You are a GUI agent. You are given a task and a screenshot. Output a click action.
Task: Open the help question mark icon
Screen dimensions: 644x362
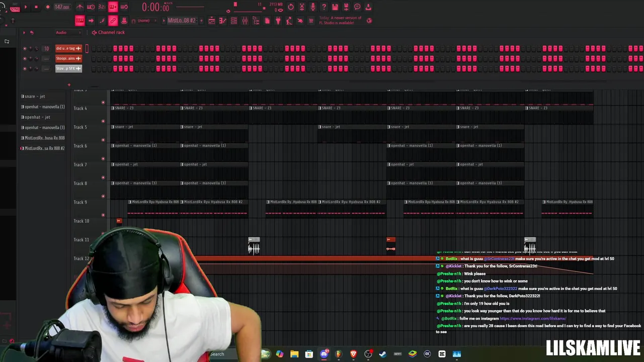pyautogui.click(x=324, y=7)
